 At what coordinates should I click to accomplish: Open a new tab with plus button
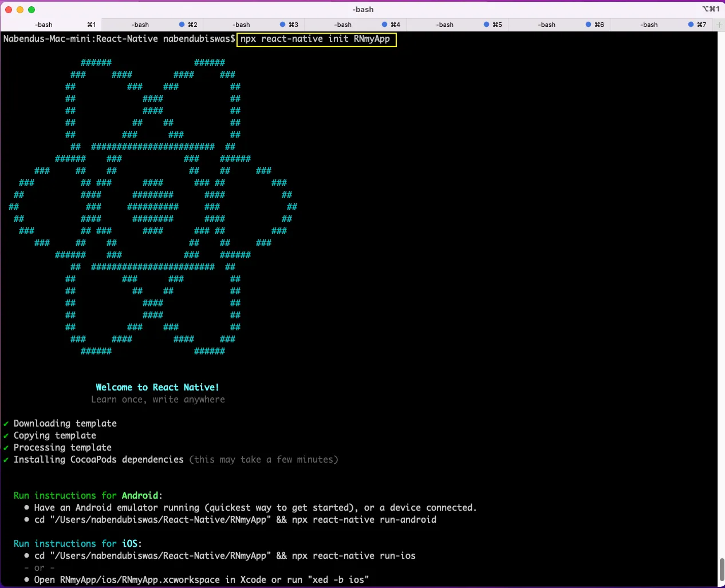pos(719,25)
